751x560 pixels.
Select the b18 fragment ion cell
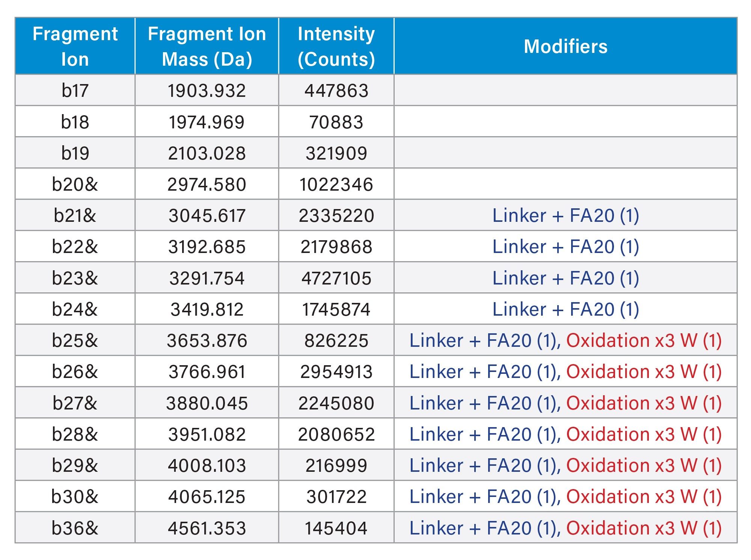click(75, 122)
